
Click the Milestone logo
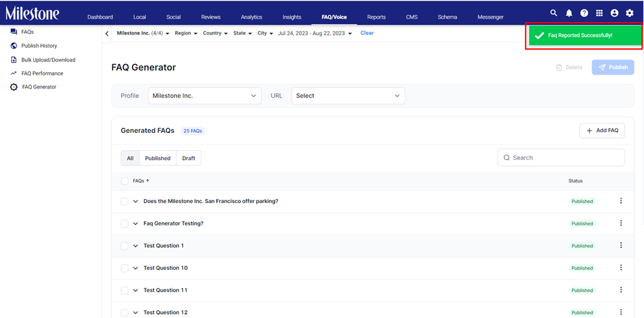[32, 13]
